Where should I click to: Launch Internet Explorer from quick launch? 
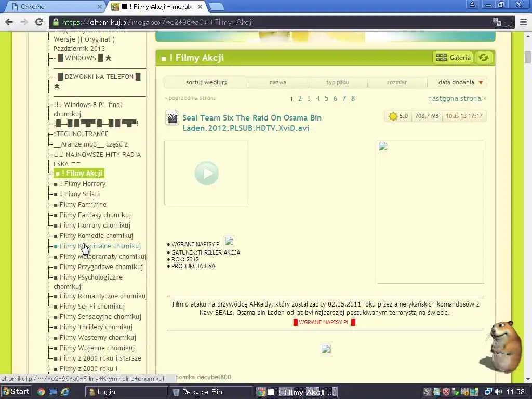point(65,392)
